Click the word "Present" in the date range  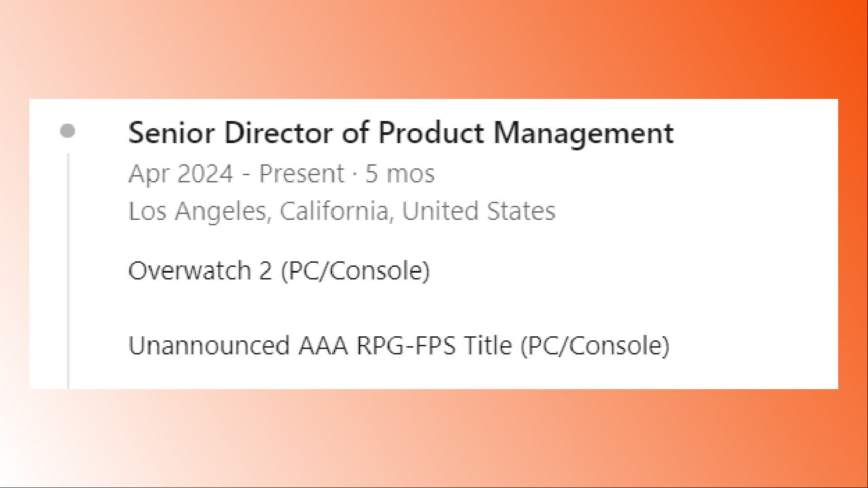tap(301, 173)
